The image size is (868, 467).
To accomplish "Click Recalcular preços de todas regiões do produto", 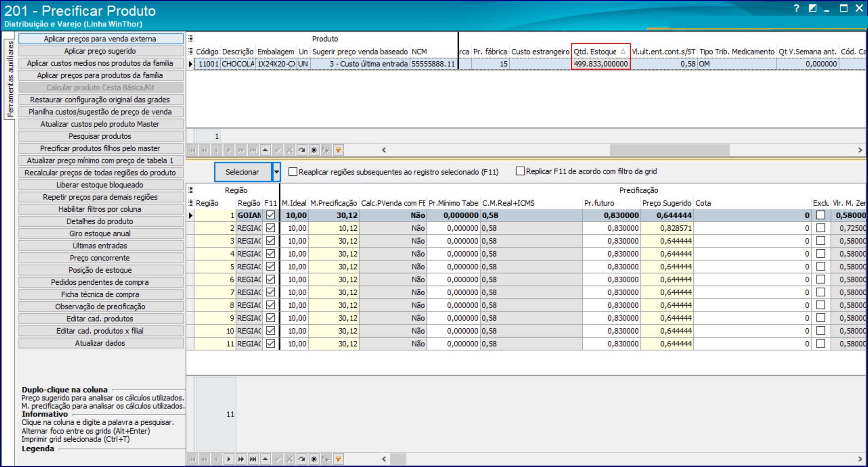I will point(100,173).
